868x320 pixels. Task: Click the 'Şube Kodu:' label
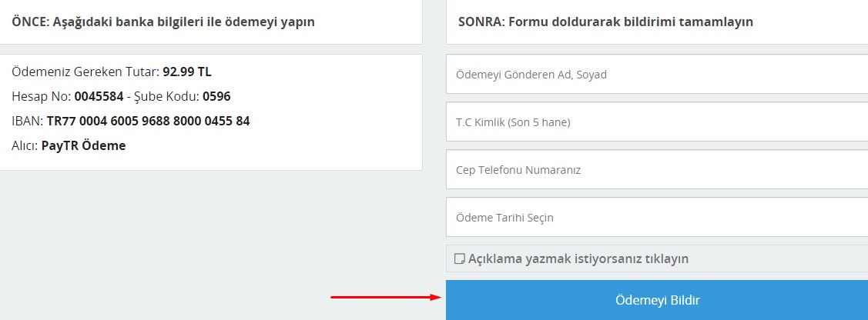[166, 97]
